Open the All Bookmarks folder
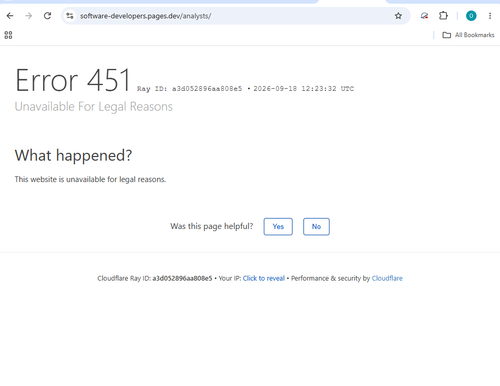500x386 pixels. tap(468, 35)
